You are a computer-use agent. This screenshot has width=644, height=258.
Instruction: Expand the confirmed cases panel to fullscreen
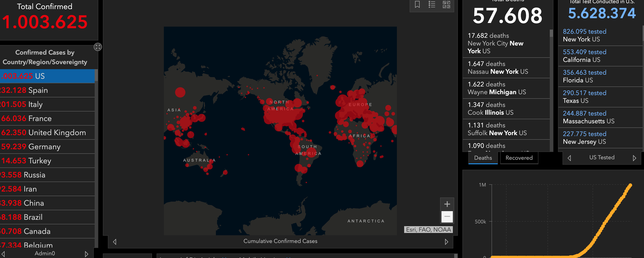point(98,47)
